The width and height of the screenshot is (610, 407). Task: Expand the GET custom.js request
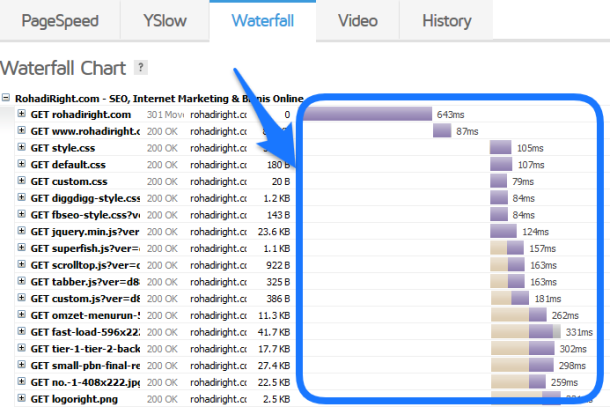[x=21, y=298]
